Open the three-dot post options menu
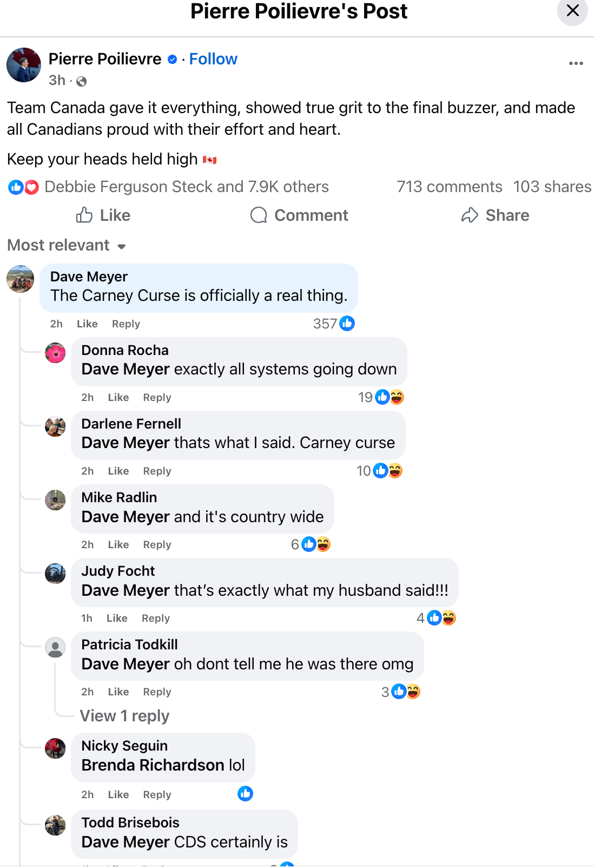Viewport: 594px width, 868px height. pos(576,63)
